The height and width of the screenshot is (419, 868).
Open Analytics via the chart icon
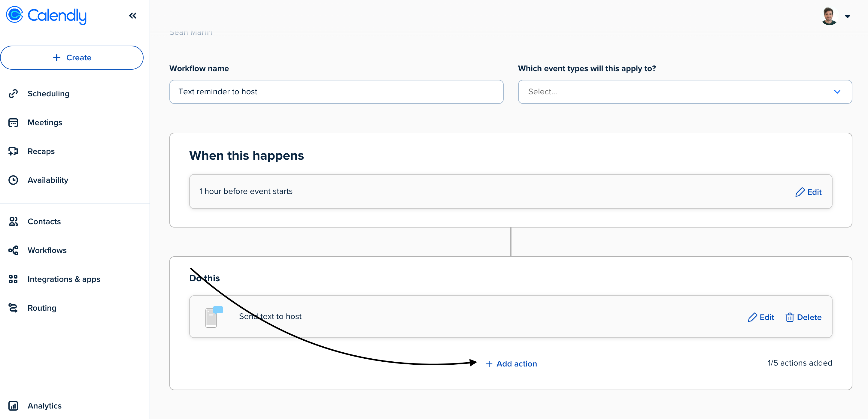(13, 406)
